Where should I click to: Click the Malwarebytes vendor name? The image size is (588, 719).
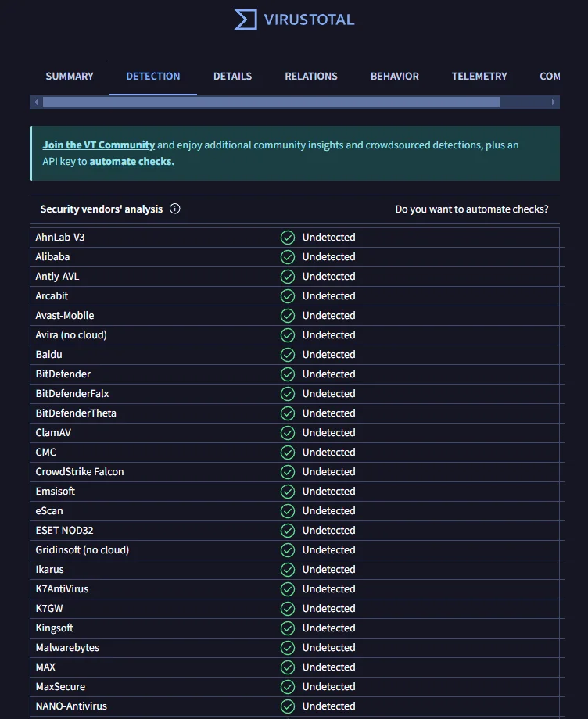tap(67, 647)
